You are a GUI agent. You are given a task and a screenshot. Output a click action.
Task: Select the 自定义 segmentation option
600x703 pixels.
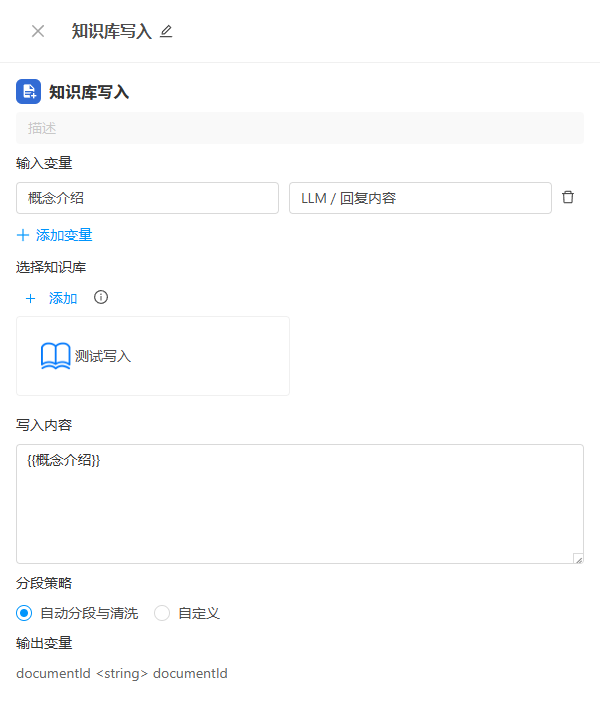(x=162, y=613)
